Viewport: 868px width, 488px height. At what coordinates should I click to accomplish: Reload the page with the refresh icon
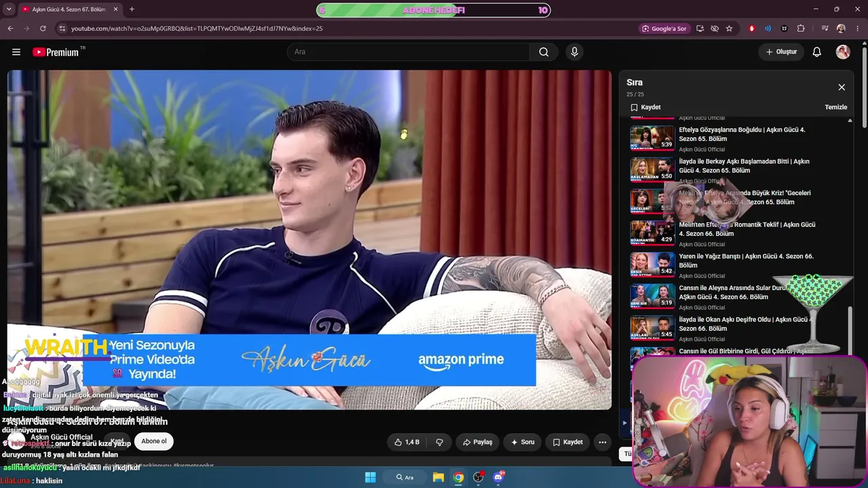(x=43, y=28)
